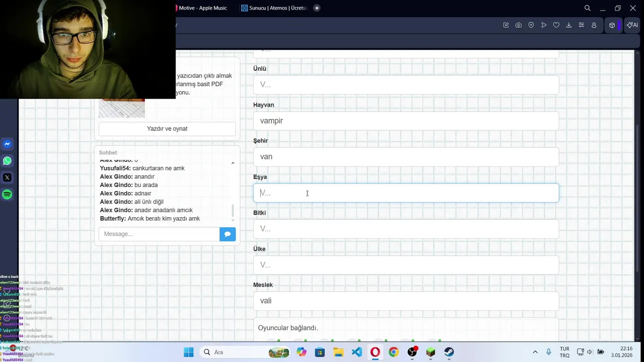Open Easy Setup sliders icon
Screen dimensions: 644x362
[x=581, y=25]
